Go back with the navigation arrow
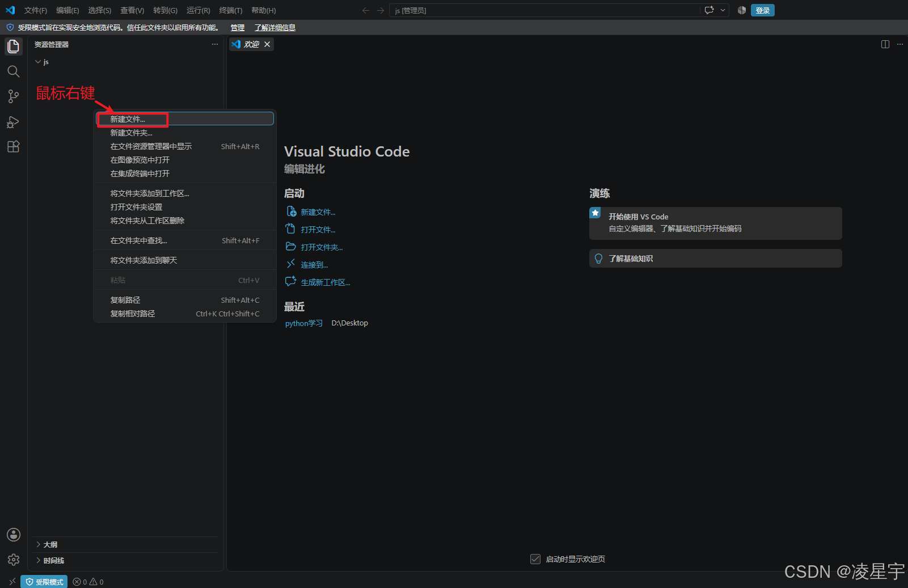 point(366,10)
